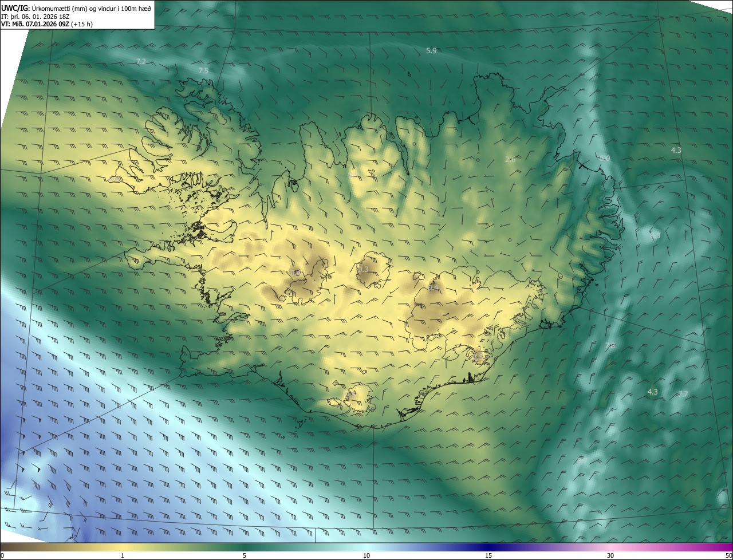Click the 'VT: Mið. 07.01.2026 09Z (+15 h)' line
The width and height of the screenshot is (733, 560).
pyautogui.click(x=47, y=25)
